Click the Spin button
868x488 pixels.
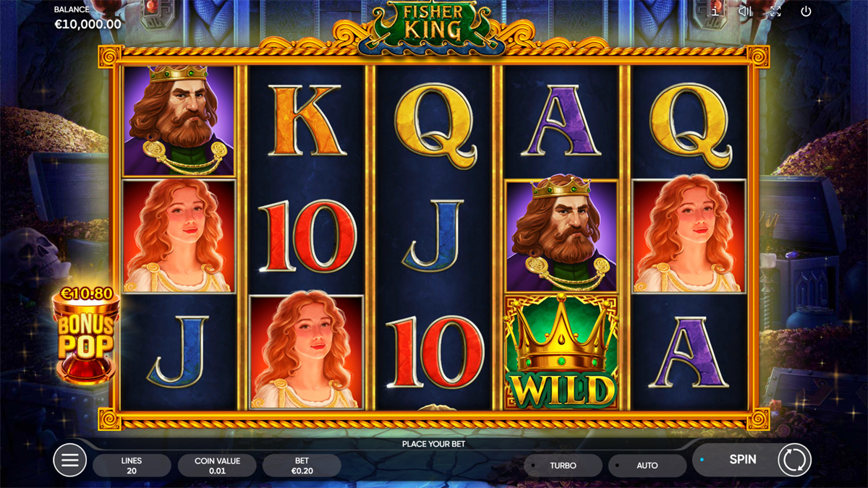743,459
